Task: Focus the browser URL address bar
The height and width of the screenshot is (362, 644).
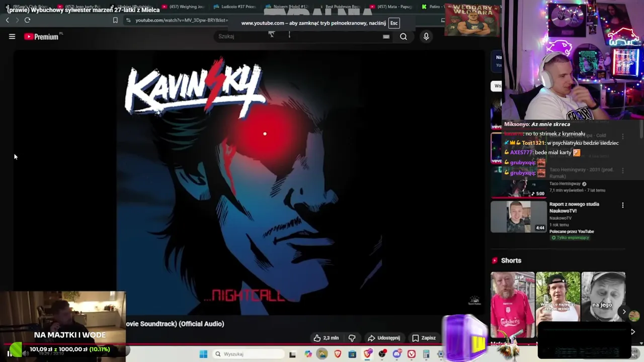Action: (181, 20)
